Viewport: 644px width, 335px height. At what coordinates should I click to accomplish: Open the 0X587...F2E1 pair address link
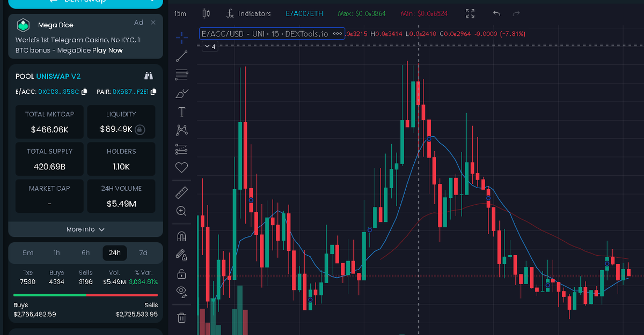[130, 92]
